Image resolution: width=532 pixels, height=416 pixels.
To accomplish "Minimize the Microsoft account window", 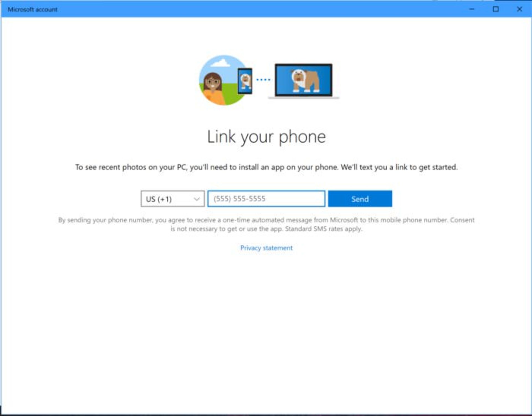I will [x=472, y=9].
